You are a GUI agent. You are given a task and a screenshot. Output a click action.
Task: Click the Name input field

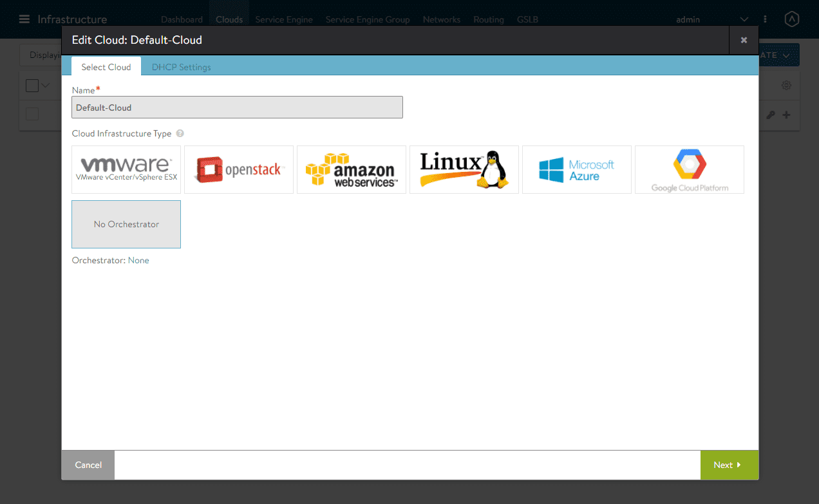[237, 107]
